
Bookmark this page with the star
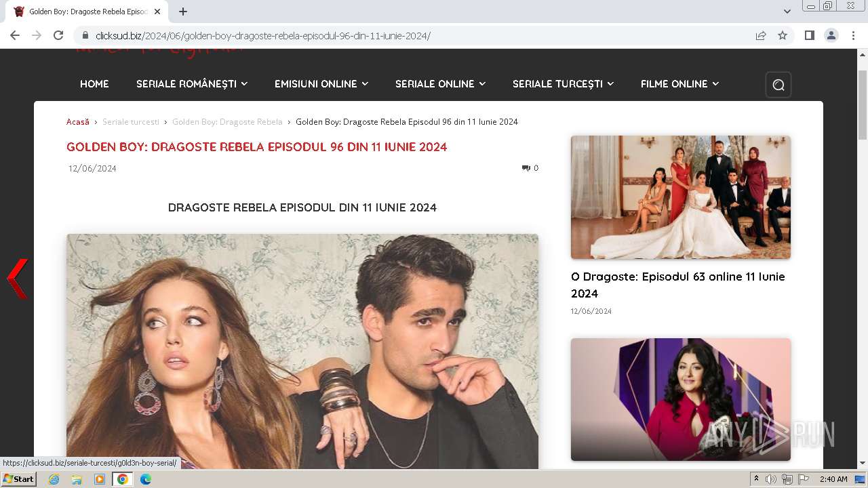[x=783, y=35]
